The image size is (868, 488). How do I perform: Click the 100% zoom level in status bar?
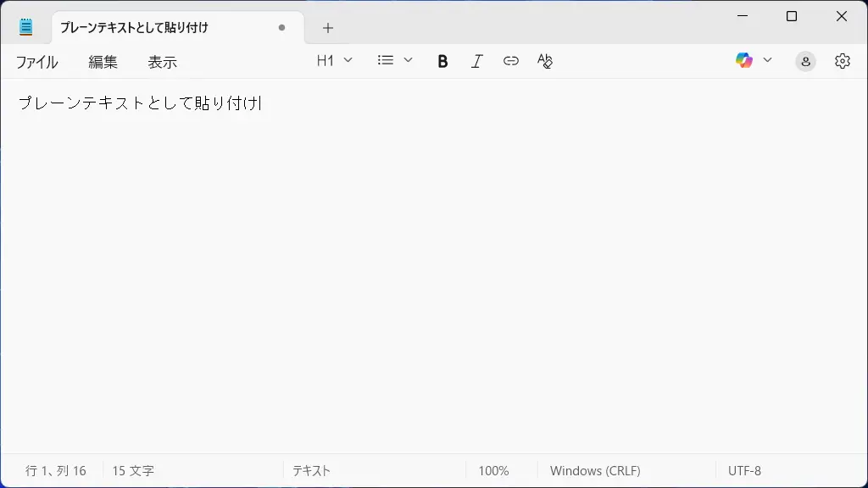click(x=493, y=470)
